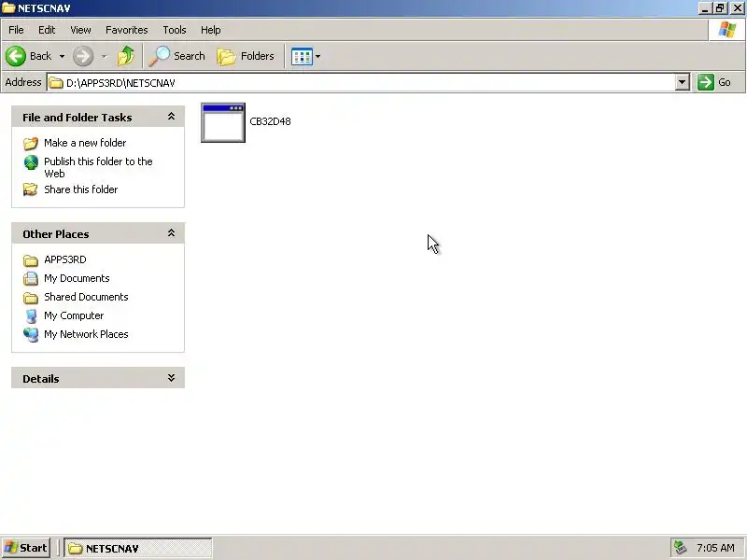Collapse the Other Places panel
This screenshot has height=560, width=747.
[171, 233]
